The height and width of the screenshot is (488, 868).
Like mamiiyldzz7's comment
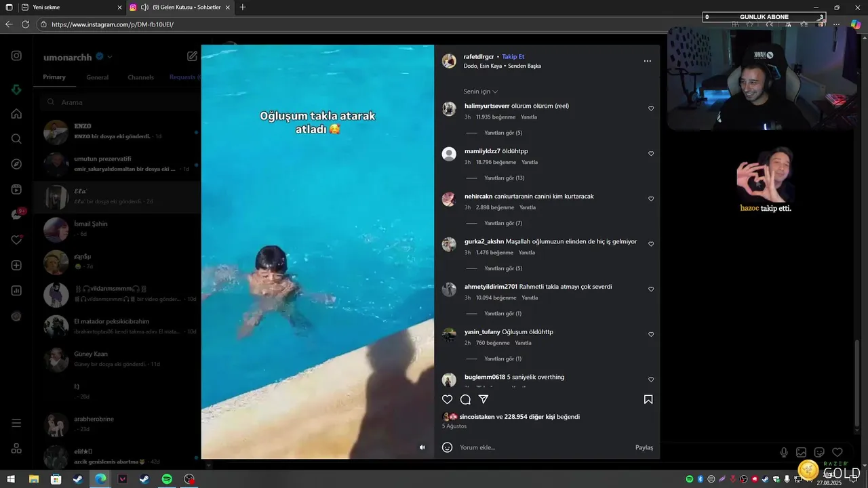pyautogui.click(x=651, y=154)
